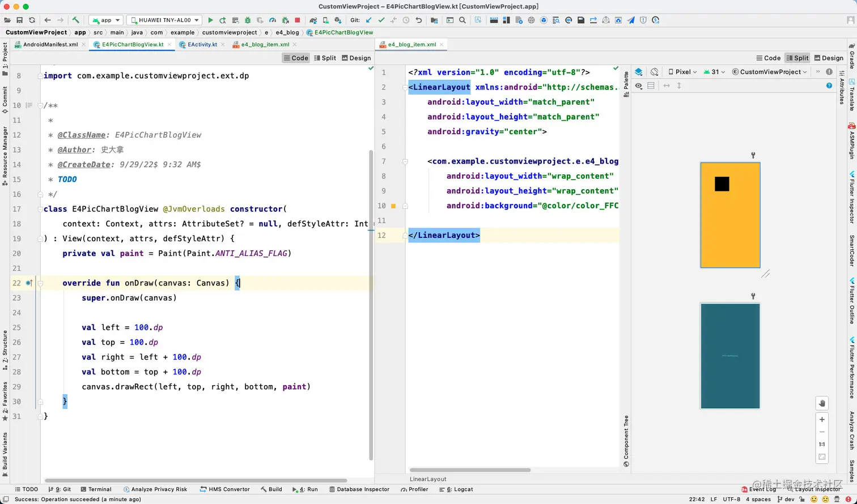Click the orange color swatch in gutter
This screenshot has height=504, width=857.
click(393, 206)
